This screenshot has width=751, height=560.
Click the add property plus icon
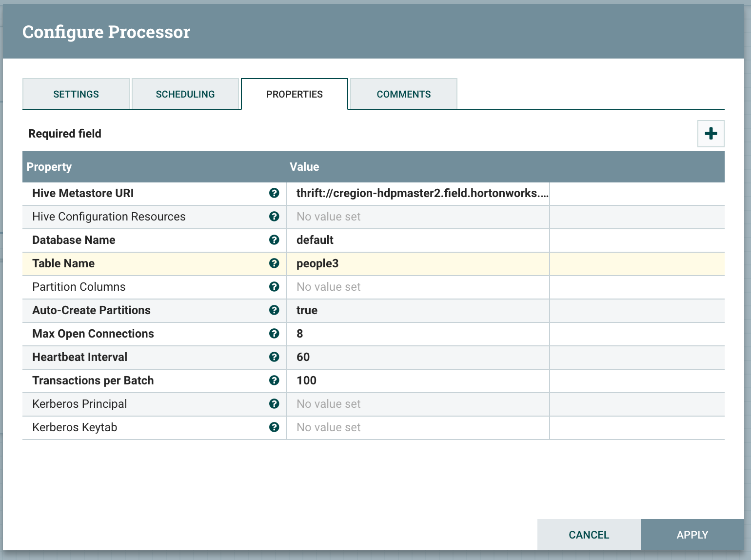click(x=711, y=133)
